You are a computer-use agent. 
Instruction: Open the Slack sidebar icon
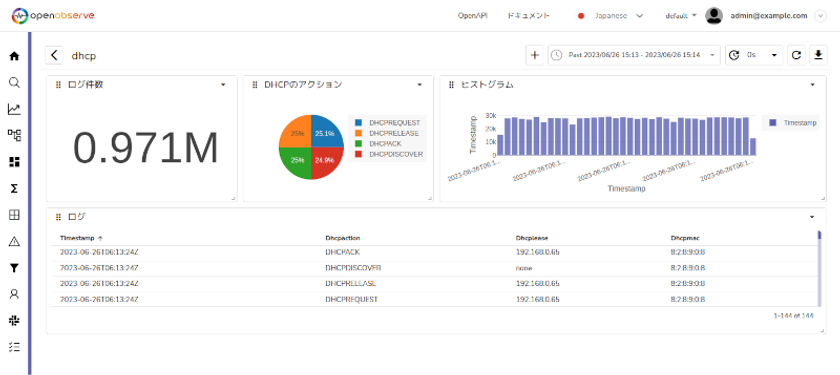(x=14, y=320)
